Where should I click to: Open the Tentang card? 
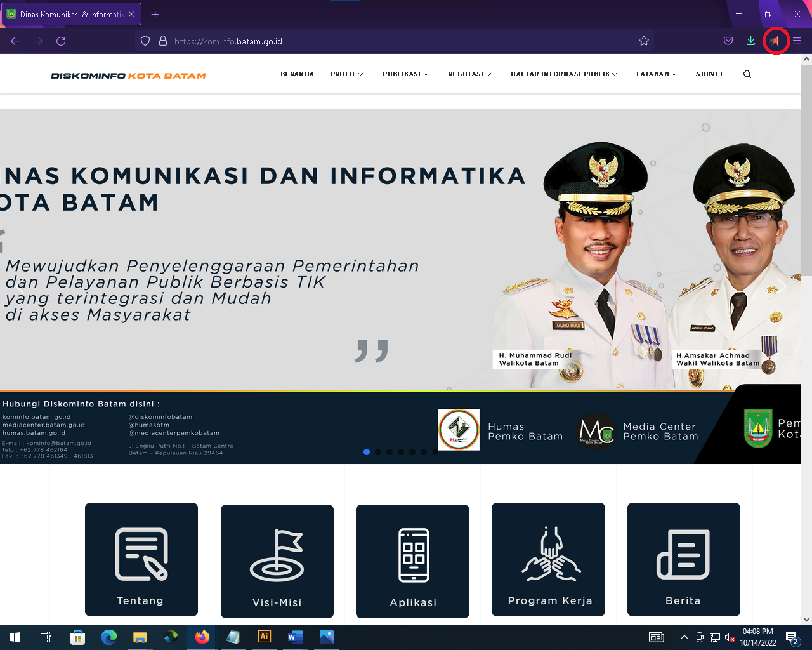tap(141, 559)
